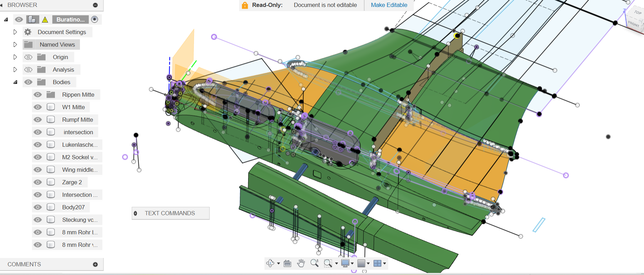Toggle visibility of Zarge 2 body

tap(38, 182)
